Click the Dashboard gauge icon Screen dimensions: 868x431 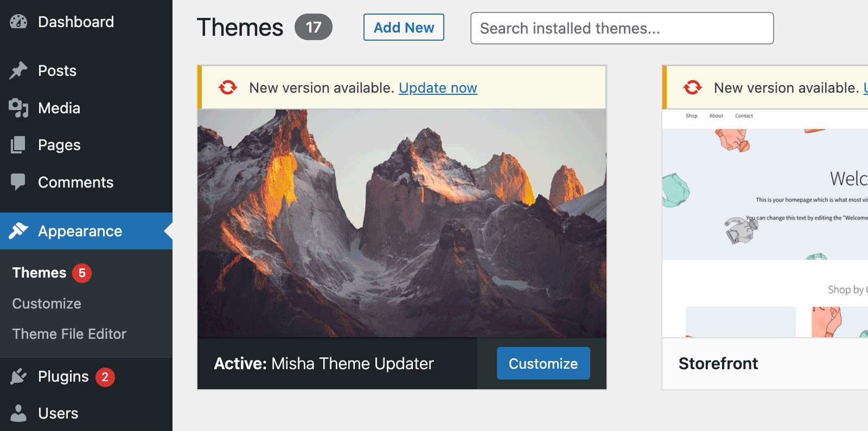click(x=18, y=22)
